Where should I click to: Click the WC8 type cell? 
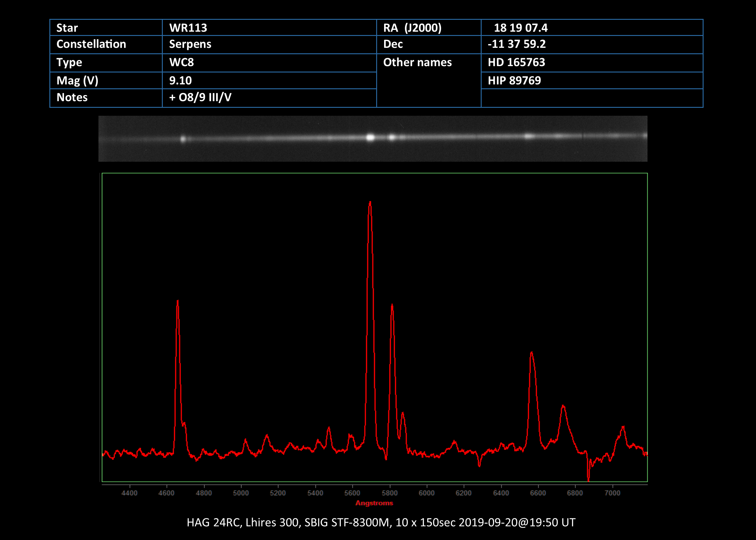click(181, 62)
